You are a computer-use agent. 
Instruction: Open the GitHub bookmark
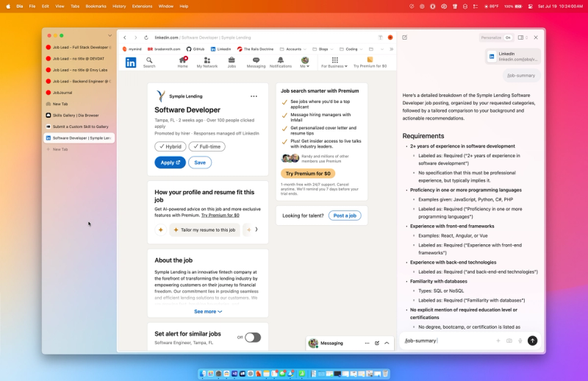tap(196, 49)
